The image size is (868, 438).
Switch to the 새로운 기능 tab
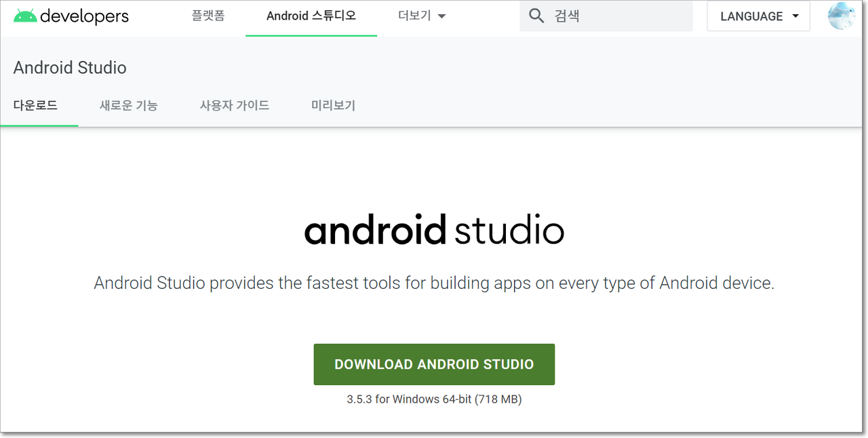point(128,105)
